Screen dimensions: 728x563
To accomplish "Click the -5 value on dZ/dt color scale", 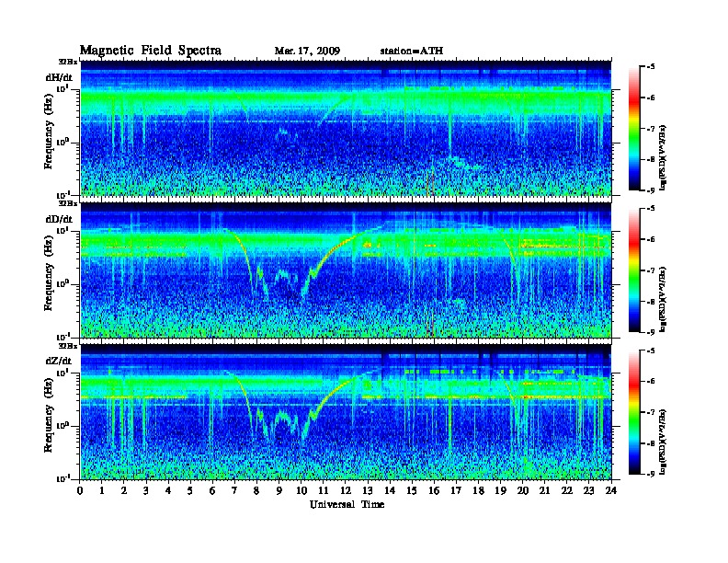I will (x=651, y=350).
